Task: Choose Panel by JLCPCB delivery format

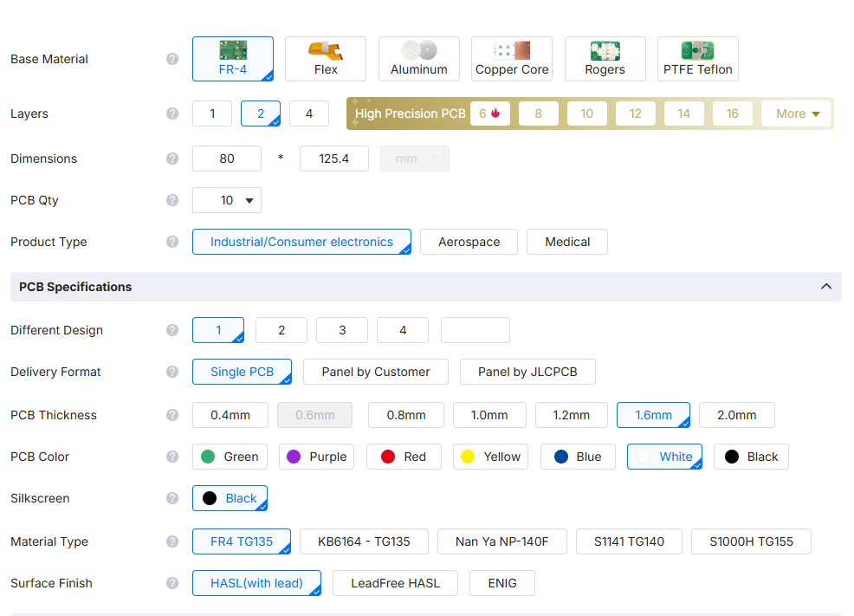Action: [527, 372]
